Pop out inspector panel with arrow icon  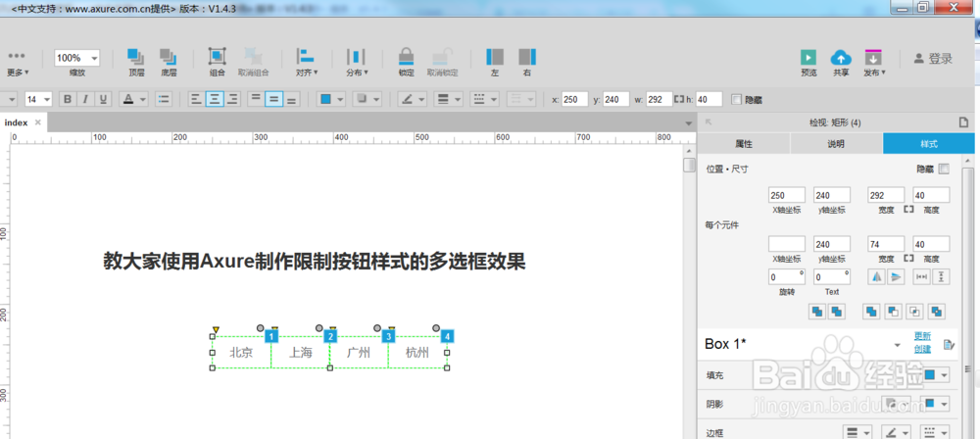point(709,122)
